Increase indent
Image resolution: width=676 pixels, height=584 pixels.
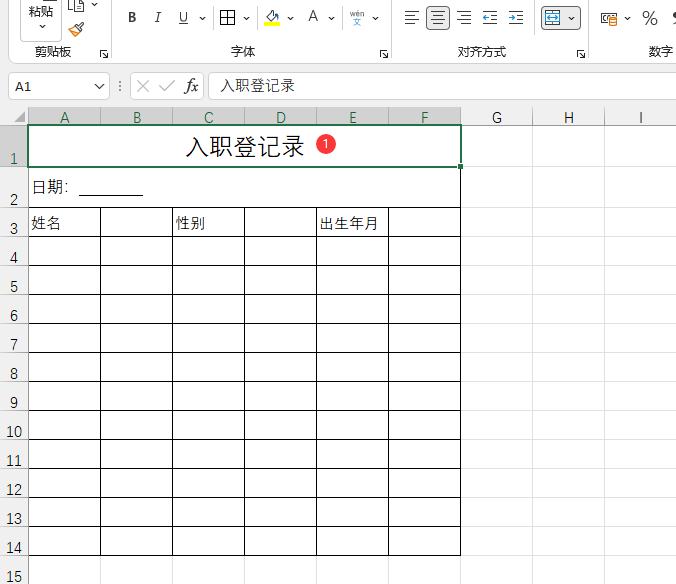click(x=516, y=18)
